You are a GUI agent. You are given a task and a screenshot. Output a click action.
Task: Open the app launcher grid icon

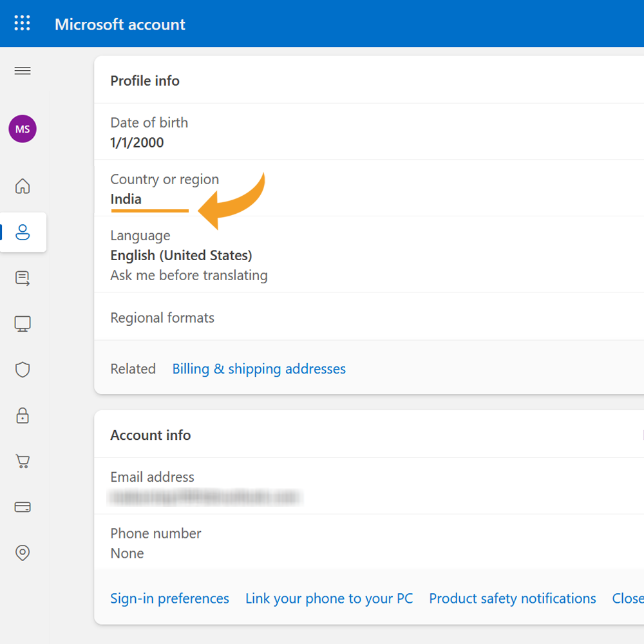[22, 23]
